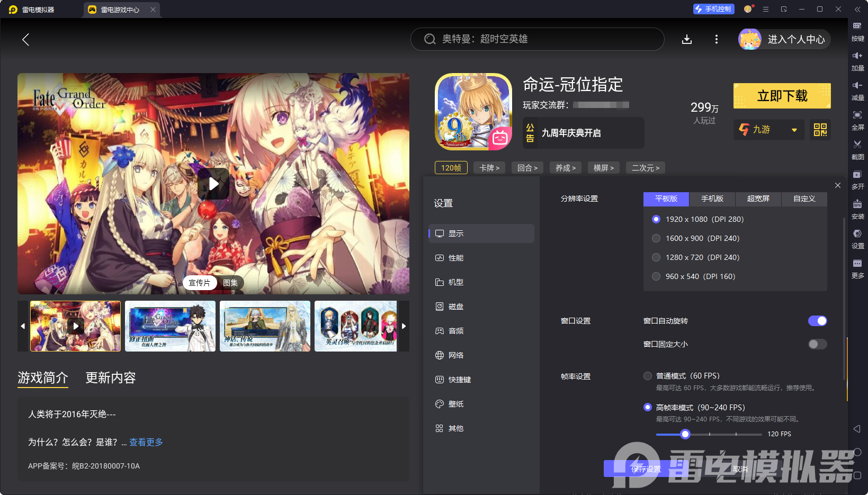Click 查看更多 link in game intro
The image size is (868, 495).
tap(146, 442)
